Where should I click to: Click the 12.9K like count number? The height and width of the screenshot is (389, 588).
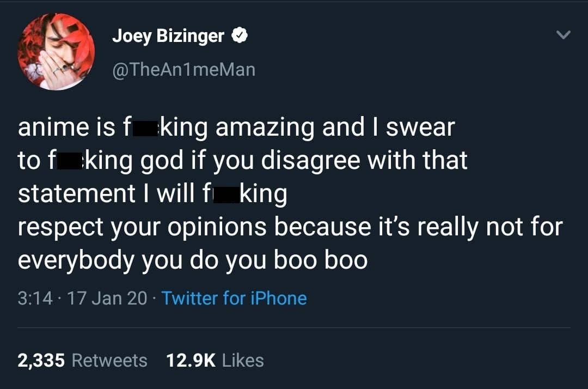[x=190, y=360]
